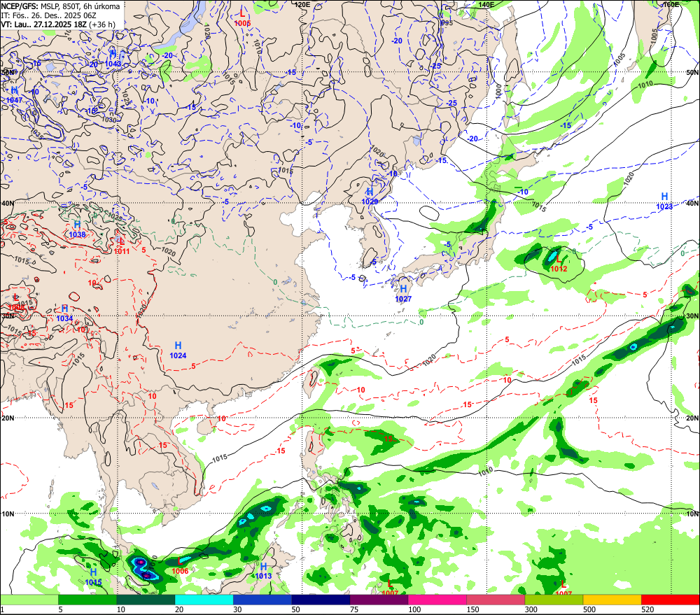700x615 pixels.
Task: Click the L 1011 low pressure marker
Action: click(121, 246)
